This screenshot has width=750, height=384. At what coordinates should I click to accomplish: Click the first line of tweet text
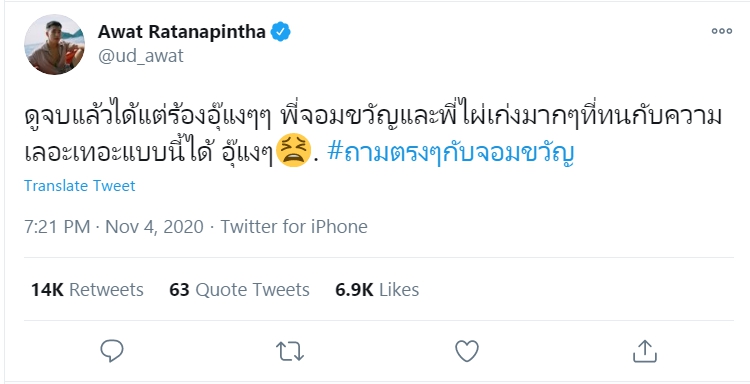point(373,117)
